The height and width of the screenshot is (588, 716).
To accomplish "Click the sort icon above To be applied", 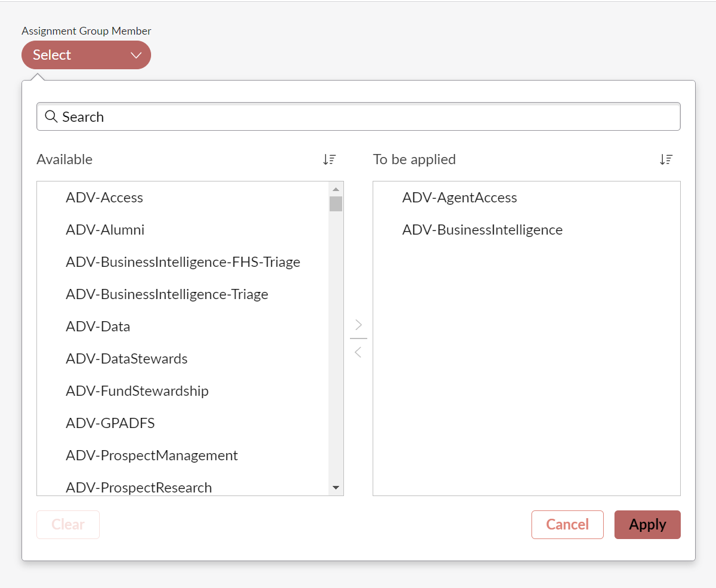I will pyautogui.click(x=666, y=159).
